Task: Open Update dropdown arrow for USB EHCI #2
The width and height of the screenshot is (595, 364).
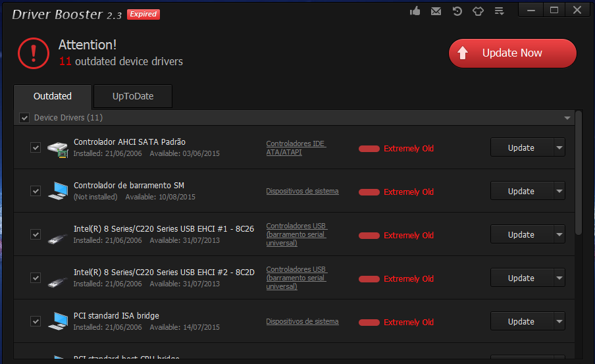Action: coord(559,278)
